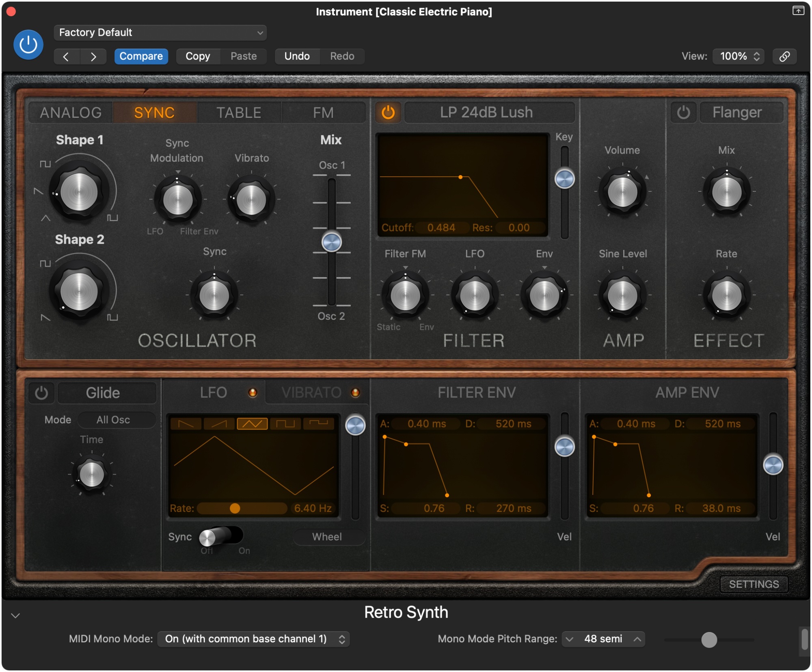This screenshot has height=672, width=812.
Task: Select the FM oscillator tab
Action: 323,113
